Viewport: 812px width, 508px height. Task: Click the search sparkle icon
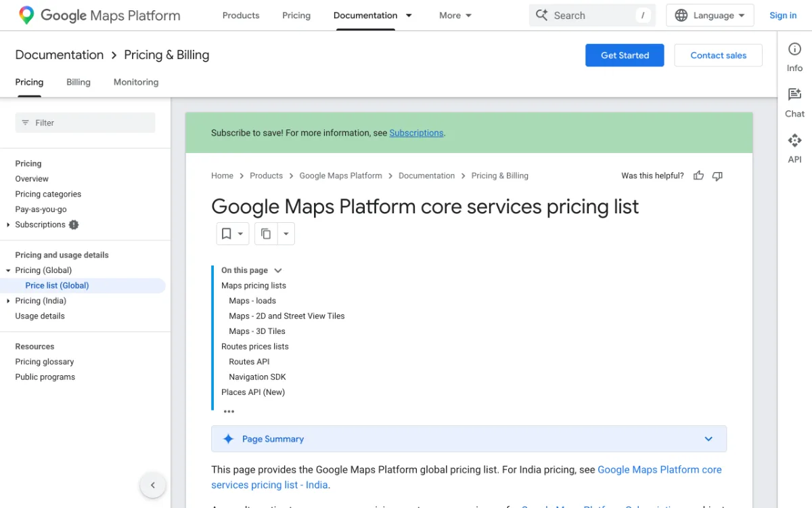pos(541,15)
